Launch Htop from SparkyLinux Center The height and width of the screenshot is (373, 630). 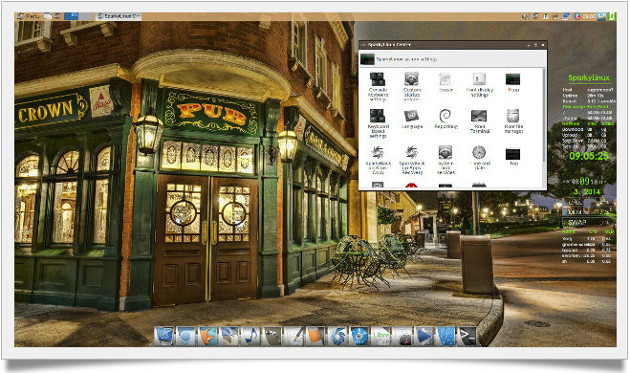coord(513,82)
